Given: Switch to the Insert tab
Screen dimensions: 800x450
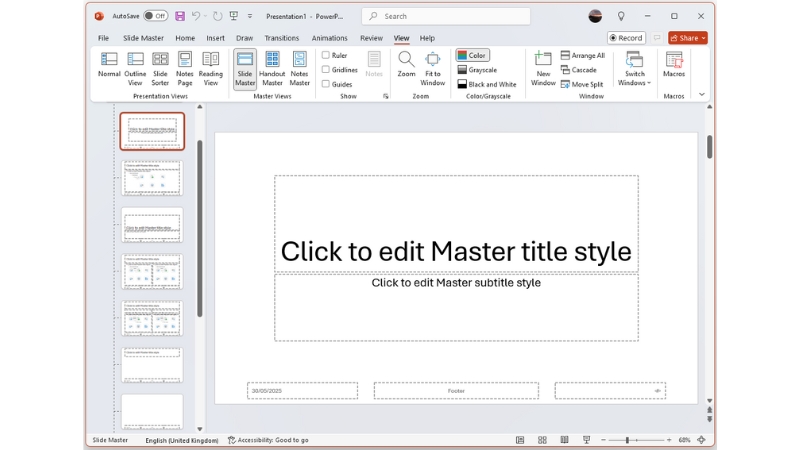Looking at the screenshot, I should (x=215, y=38).
